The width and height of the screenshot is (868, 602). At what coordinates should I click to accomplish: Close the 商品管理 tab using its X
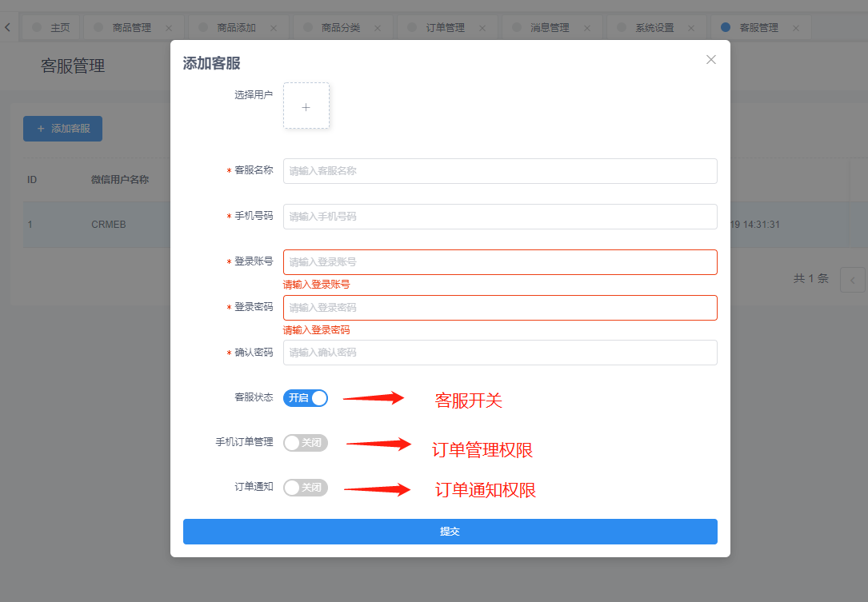click(x=169, y=28)
